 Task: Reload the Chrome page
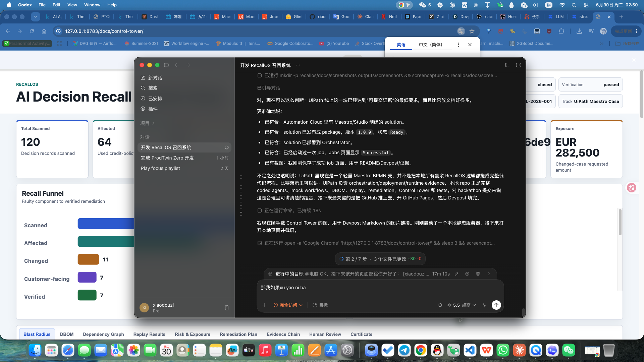pyautogui.click(x=32, y=31)
